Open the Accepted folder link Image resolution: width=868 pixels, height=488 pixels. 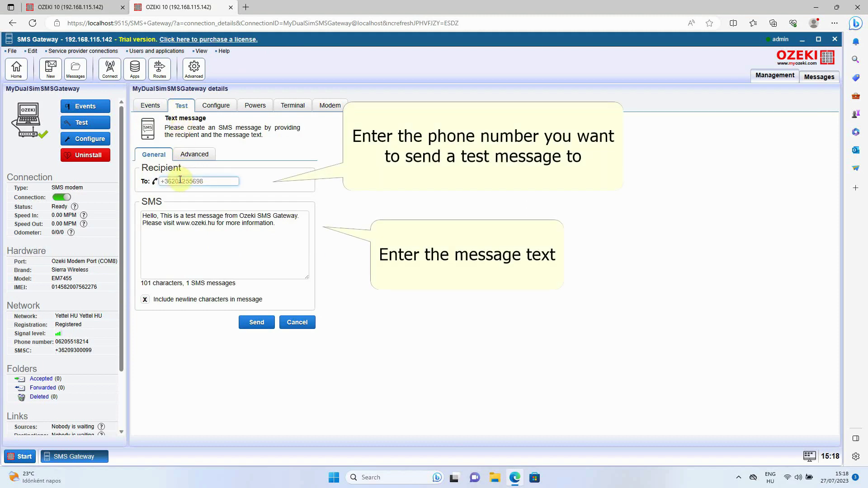tap(41, 379)
